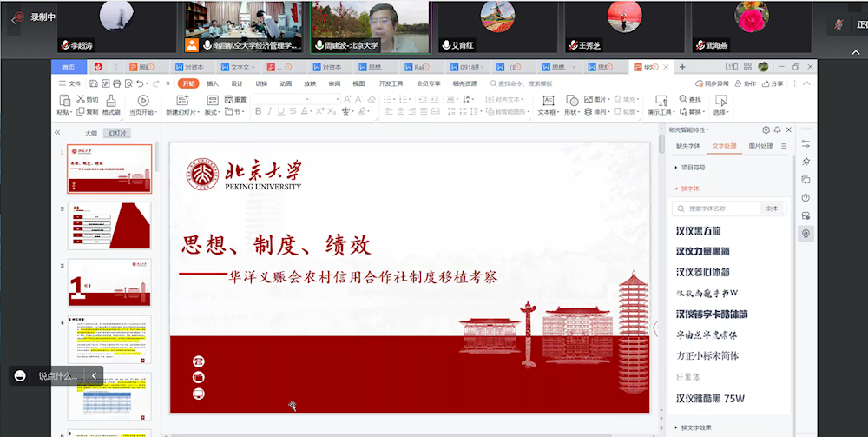Viewport: 868px width, 437px height.
Task: Switch to the 动画 ribbon tab
Action: (286, 83)
